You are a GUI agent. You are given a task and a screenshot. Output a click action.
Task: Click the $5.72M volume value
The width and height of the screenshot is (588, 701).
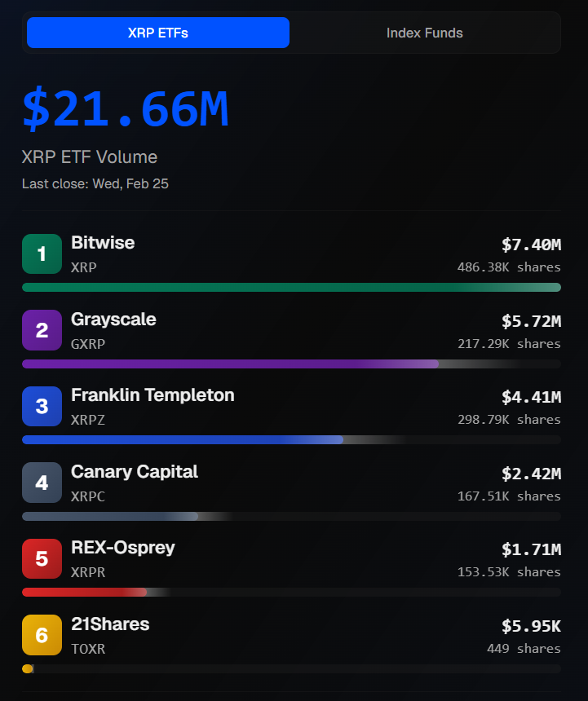(531, 321)
